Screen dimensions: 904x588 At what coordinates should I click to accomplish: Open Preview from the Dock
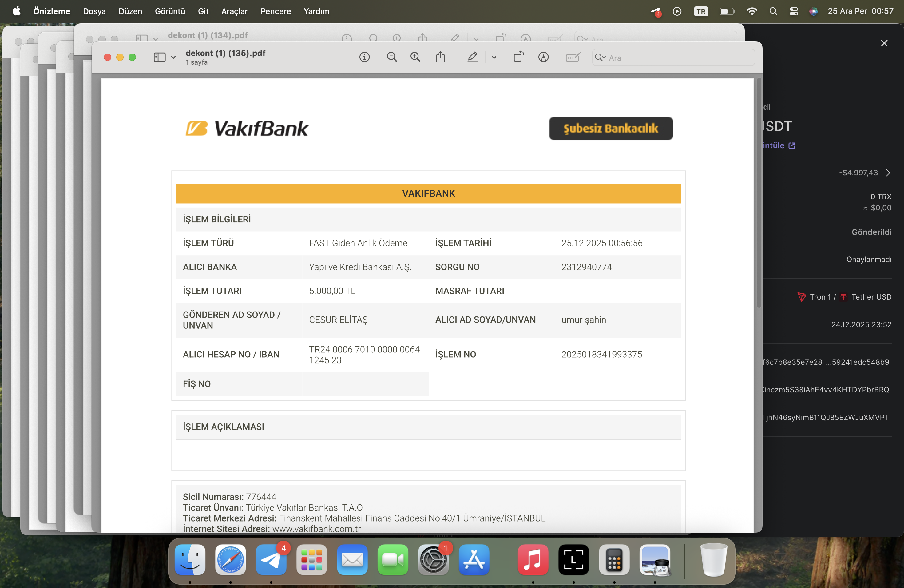(655, 560)
